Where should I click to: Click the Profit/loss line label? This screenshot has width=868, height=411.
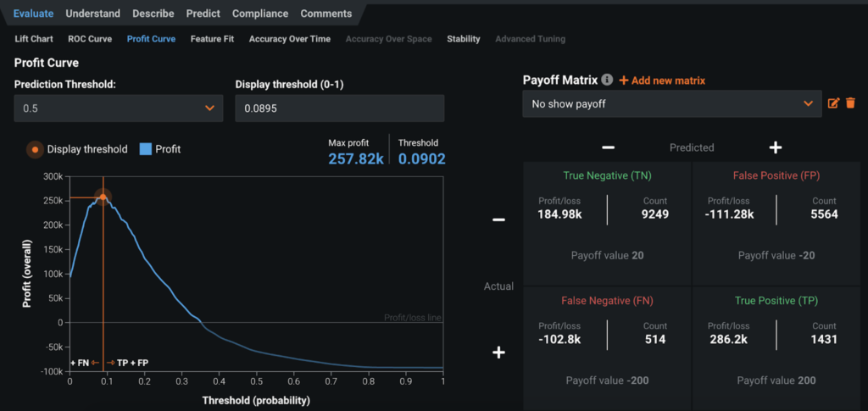point(413,318)
